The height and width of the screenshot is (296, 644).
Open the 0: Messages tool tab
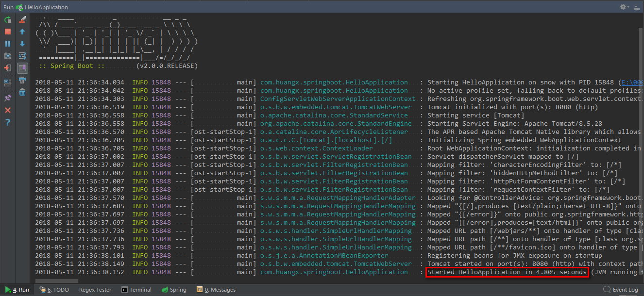(x=216, y=290)
